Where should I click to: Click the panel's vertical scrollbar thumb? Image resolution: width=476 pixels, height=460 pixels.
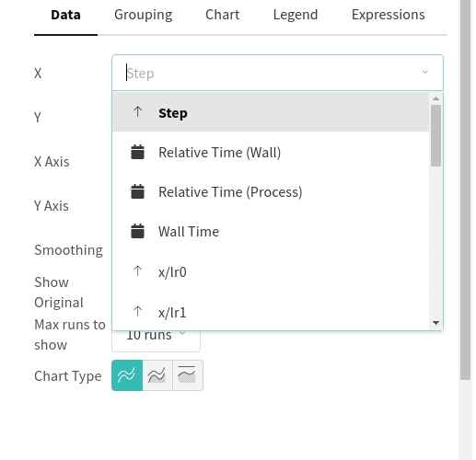(466, 189)
